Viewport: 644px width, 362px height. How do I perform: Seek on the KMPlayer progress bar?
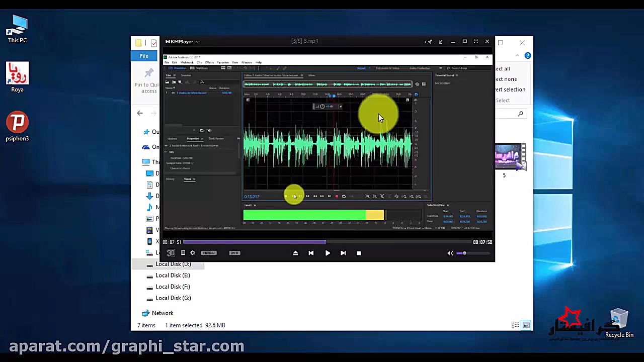coord(327,242)
